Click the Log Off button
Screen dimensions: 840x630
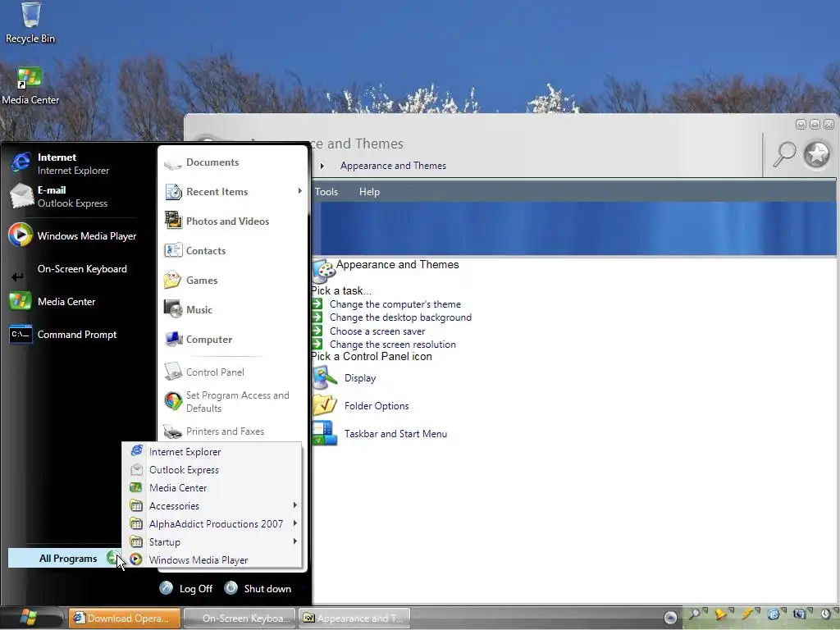(x=186, y=589)
